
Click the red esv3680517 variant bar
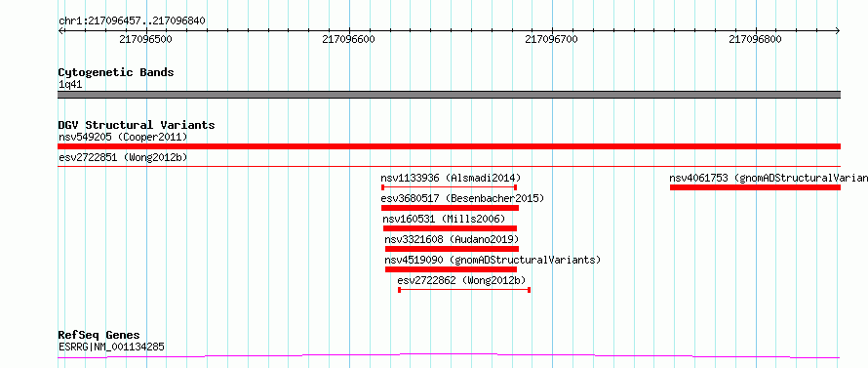point(450,208)
